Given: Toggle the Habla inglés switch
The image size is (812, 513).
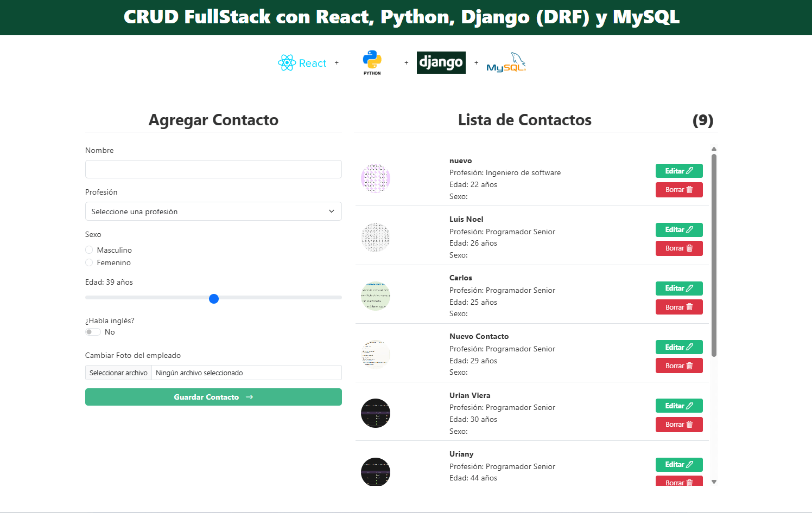Looking at the screenshot, I should tap(93, 332).
